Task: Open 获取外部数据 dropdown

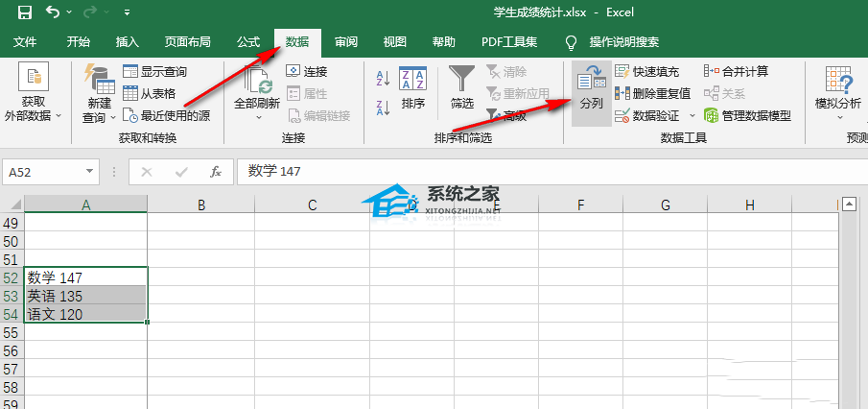Action: pyautogui.click(x=34, y=93)
